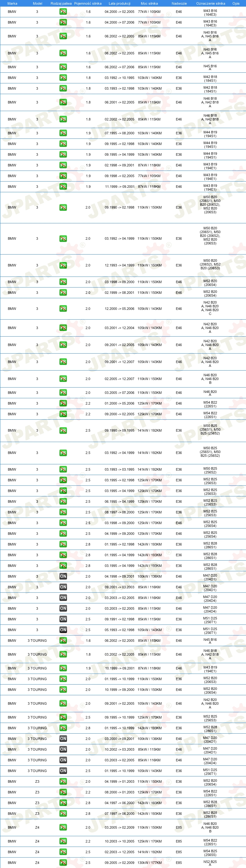Click the petrol icon in Z4 2.2 row
Image resolution: width=246 pixels, height=868 pixels.
coord(63,841)
